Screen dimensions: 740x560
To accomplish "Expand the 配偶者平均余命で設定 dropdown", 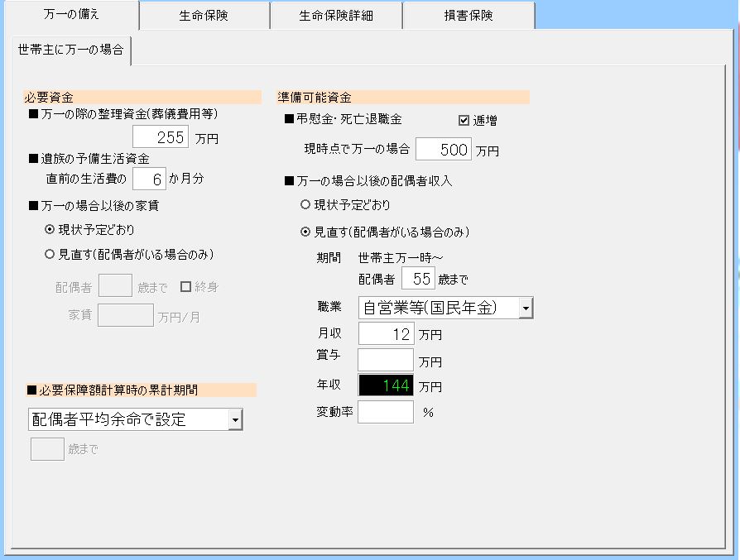I will click(235, 420).
